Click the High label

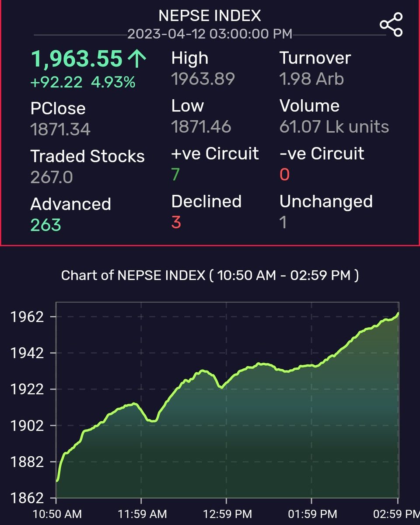[x=189, y=59]
